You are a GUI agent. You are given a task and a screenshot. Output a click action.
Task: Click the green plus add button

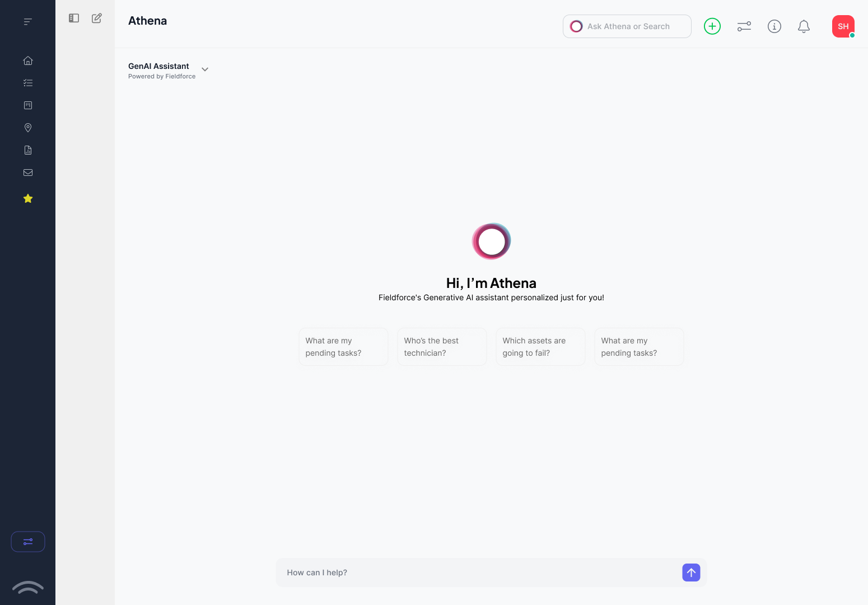click(x=712, y=26)
